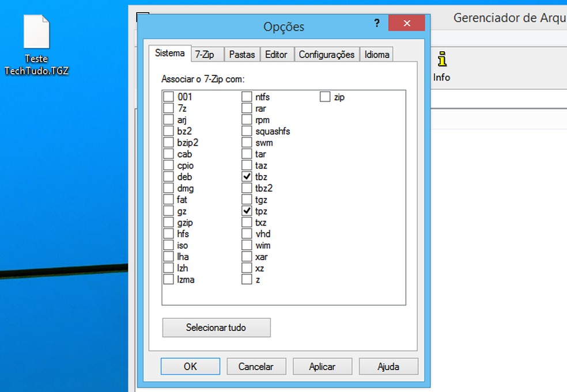Open the 7-Zip tab
Image resolution: width=567 pixels, height=392 pixels.
pos(205,55)
